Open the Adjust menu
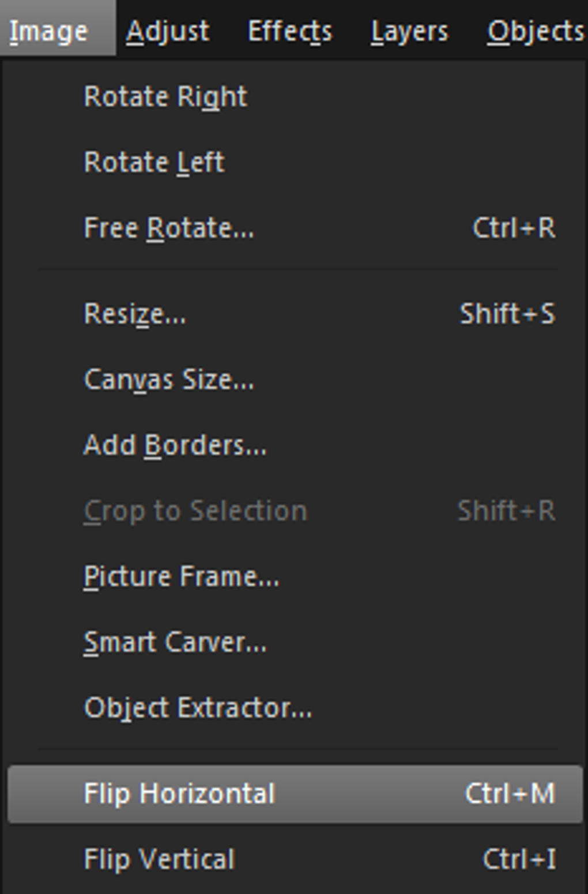This screenshot has width=588, height=894. click(x=167, y=31)
